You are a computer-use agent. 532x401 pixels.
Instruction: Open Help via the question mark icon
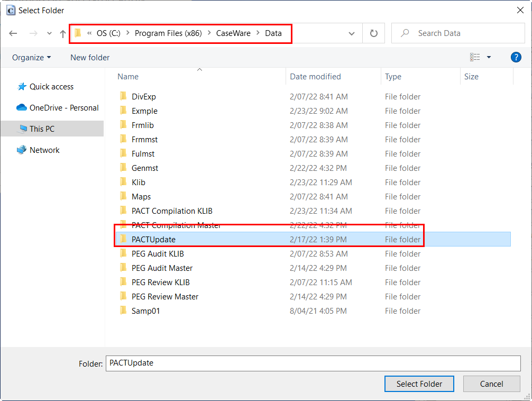(x=516, y=57)
